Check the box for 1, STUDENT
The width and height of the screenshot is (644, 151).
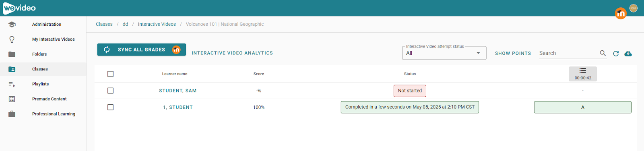[x=111, y=107]
